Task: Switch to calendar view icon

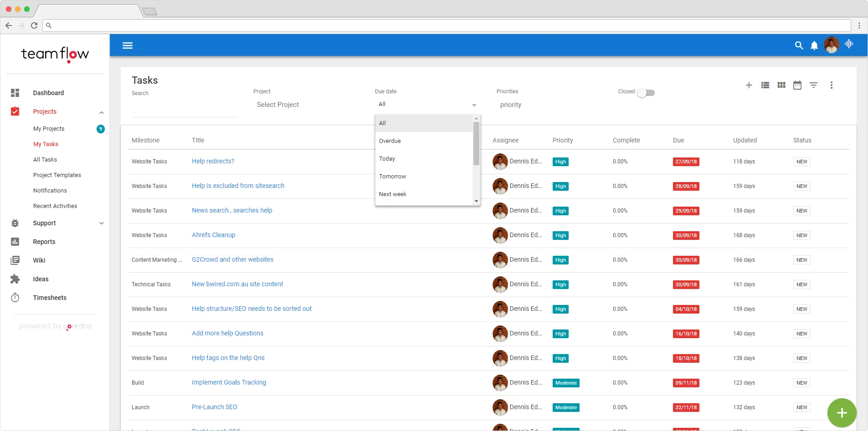Action: coord(797,85)
